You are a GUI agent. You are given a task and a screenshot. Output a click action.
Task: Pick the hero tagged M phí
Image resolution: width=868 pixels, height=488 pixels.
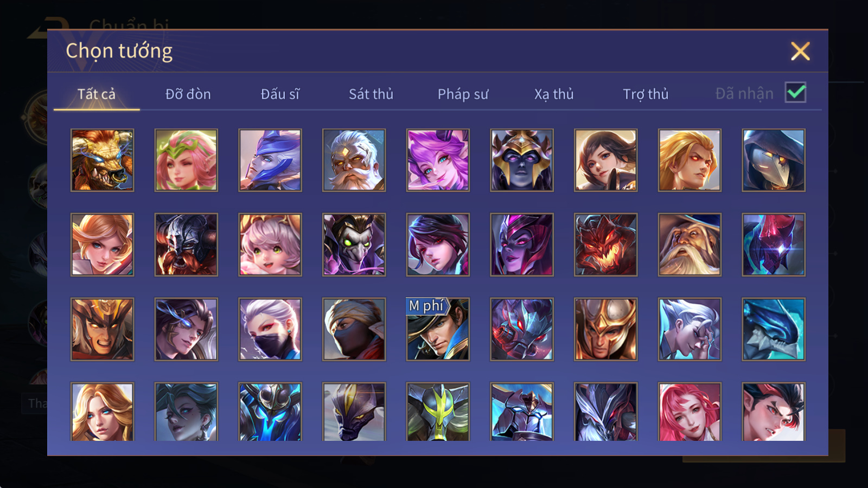[438, 329]
